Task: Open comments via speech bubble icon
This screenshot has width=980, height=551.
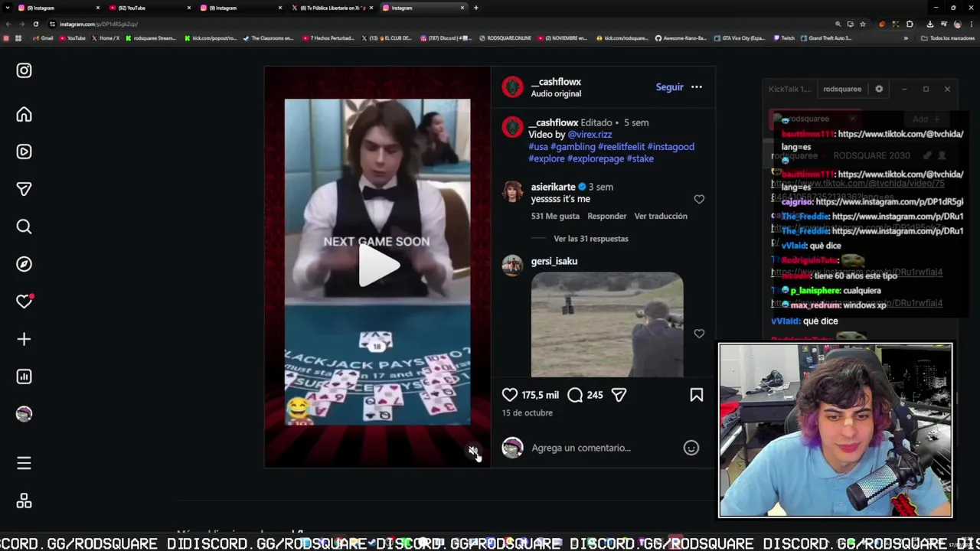Action: click(x=575, y=395)
